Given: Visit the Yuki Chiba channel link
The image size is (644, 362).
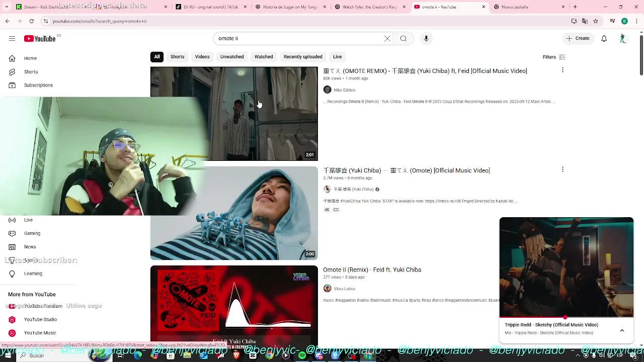Looking at the screenshot, I should pos(354,190).
